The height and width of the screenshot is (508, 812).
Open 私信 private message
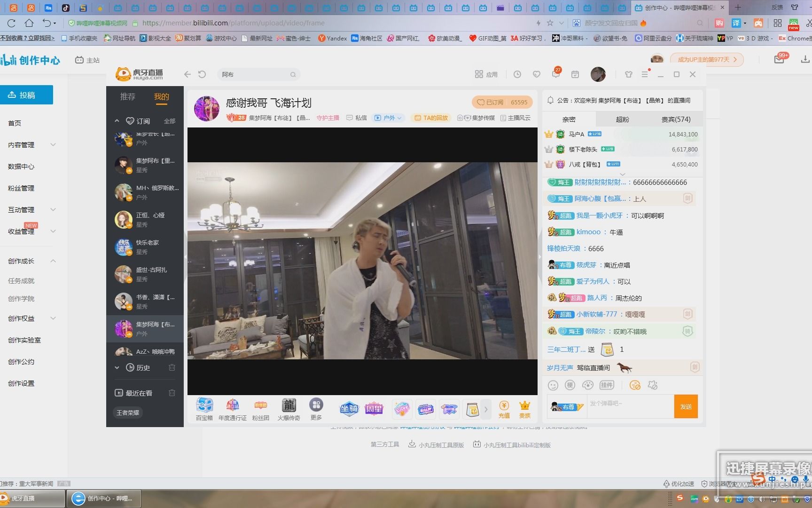[357, 118]
